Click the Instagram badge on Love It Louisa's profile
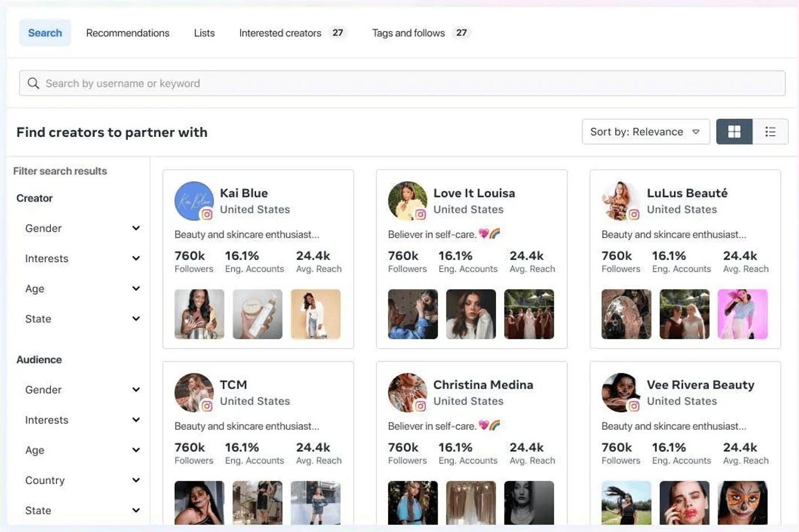Image resolution: width=799 pixels, height=532 pixels. (x=422, y=214)
